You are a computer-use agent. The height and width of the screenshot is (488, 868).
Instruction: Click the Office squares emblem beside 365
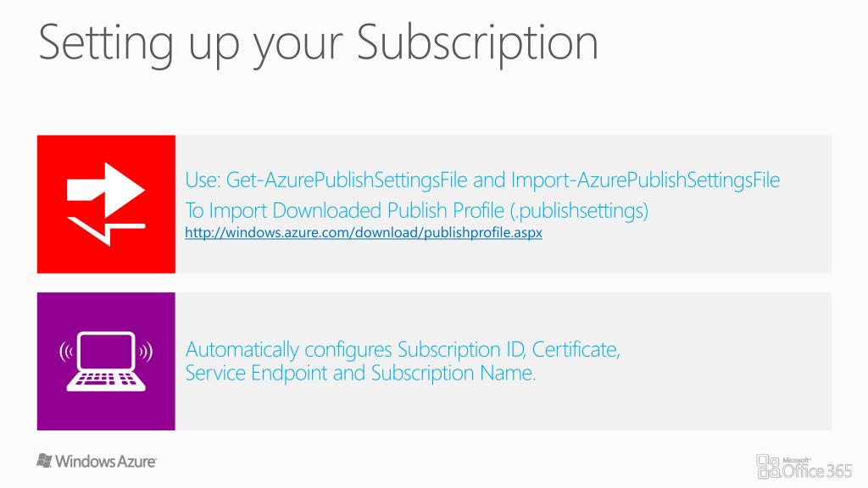click(768, 467)
